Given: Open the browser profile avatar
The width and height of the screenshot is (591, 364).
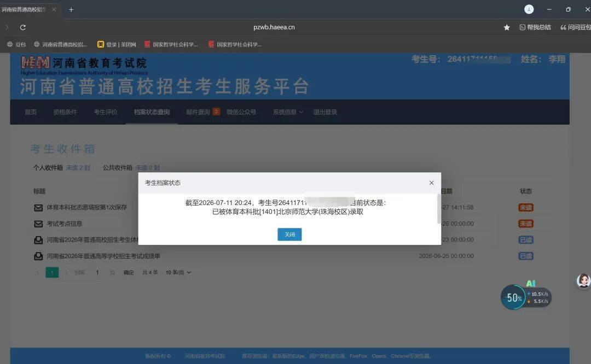Looking at the screenshot, I should coord(529,9).
